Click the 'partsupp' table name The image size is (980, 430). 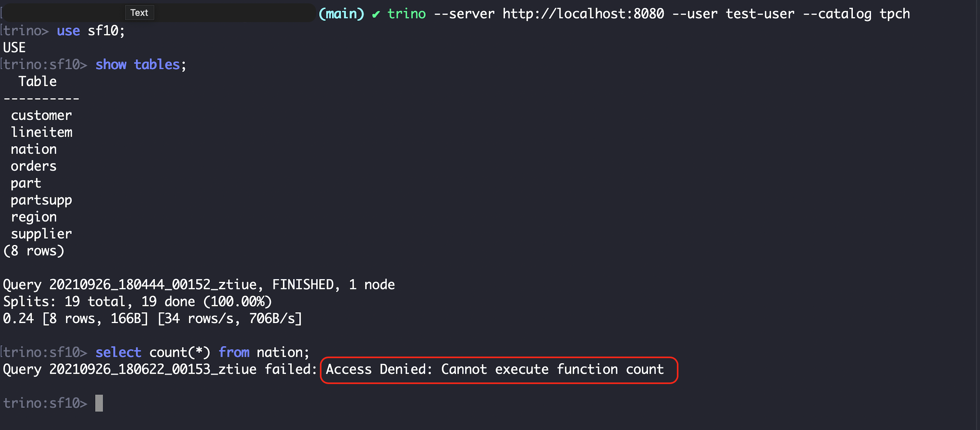41,200
